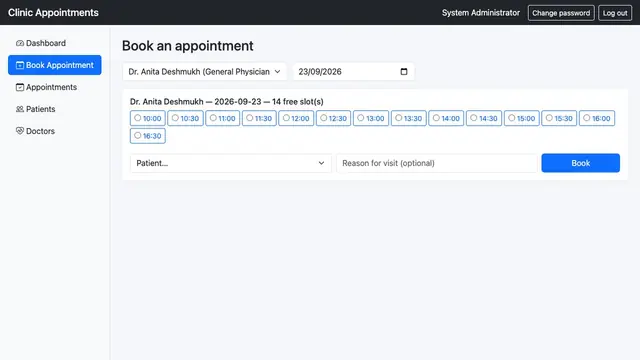Viewport: 640px width, 360px height.
Task: Click the Book an appointment heading
Action: pos(188,46)
